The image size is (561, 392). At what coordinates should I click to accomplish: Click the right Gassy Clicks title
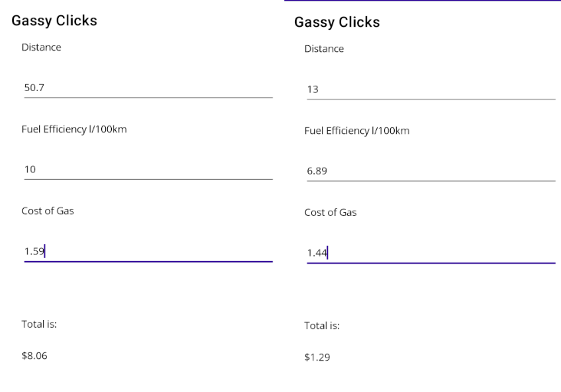(x=337, y=22)
